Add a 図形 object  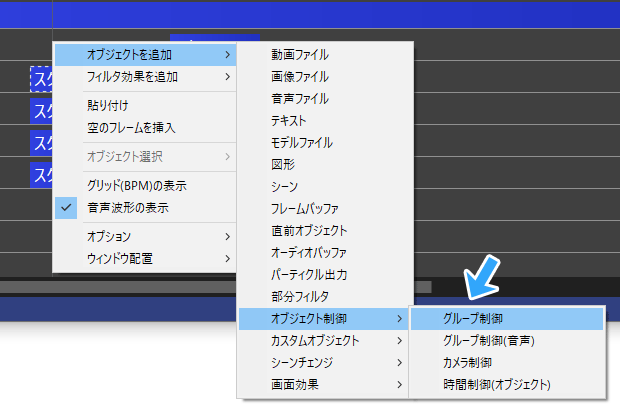[x=281, y=165]
